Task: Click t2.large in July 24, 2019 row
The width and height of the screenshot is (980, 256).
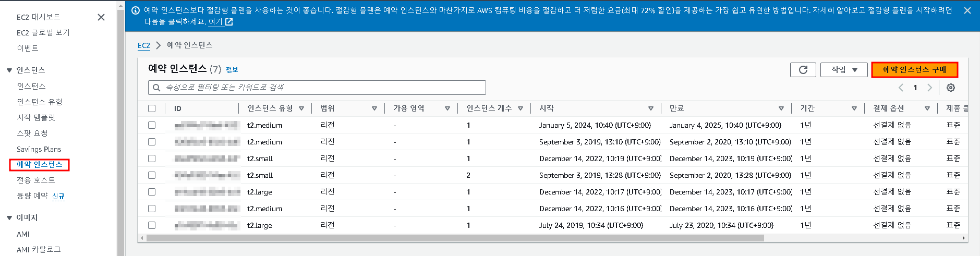Action: [260, 225]
